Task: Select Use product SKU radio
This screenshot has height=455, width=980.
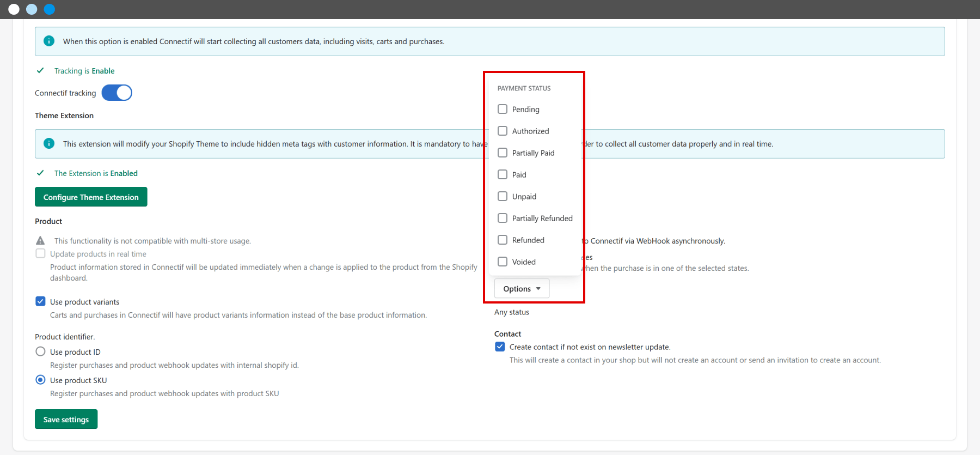Action: coord(40,380)
